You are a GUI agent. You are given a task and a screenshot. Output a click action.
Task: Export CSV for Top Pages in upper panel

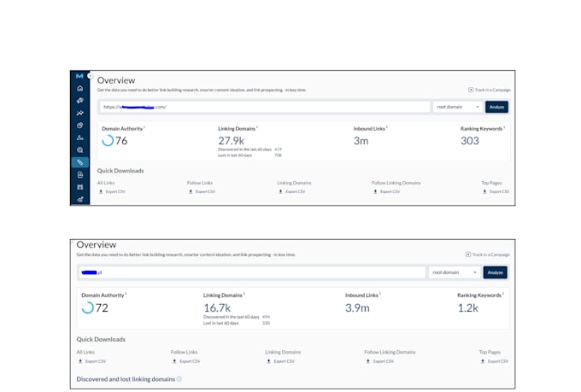pyautogui.click(x=496, y=191)
